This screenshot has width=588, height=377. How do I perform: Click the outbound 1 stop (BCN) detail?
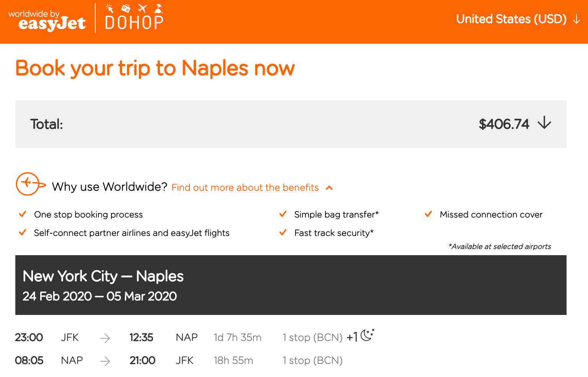(312, 338)
